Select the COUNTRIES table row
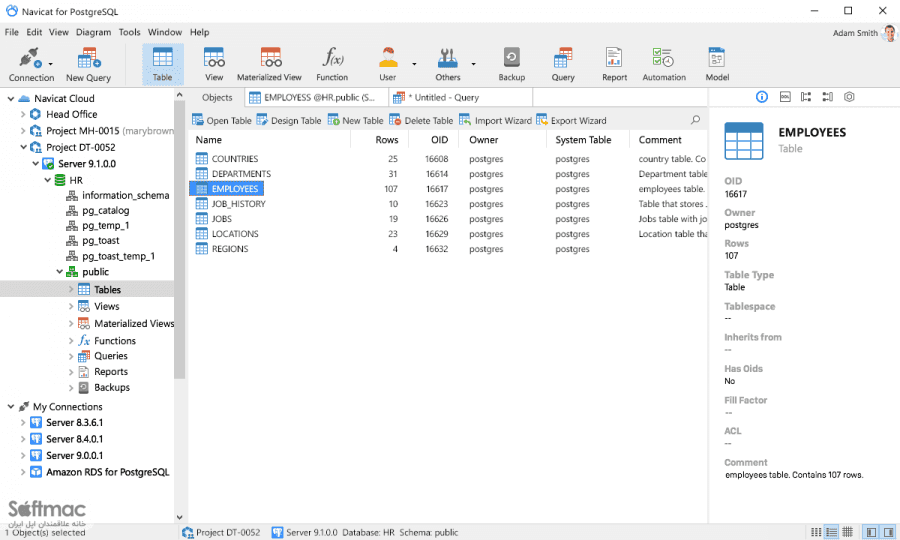This screenshot has width=900, height=540. 448,159
